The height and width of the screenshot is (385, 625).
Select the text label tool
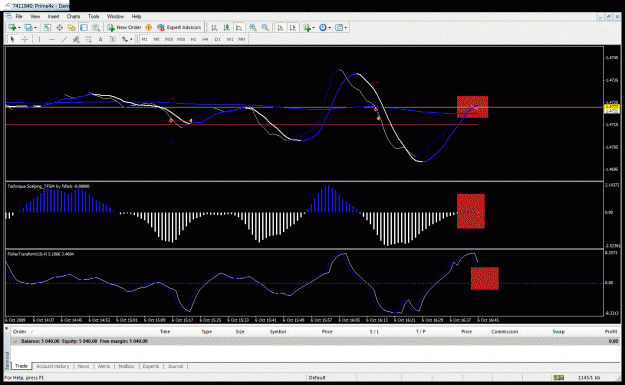click(113, 39)
